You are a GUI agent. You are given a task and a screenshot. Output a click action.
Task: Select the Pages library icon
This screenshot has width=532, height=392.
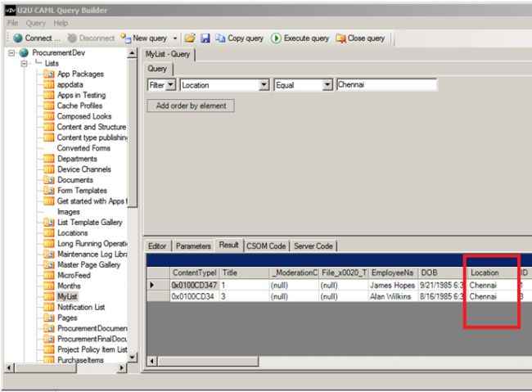(x=49, y=318)
